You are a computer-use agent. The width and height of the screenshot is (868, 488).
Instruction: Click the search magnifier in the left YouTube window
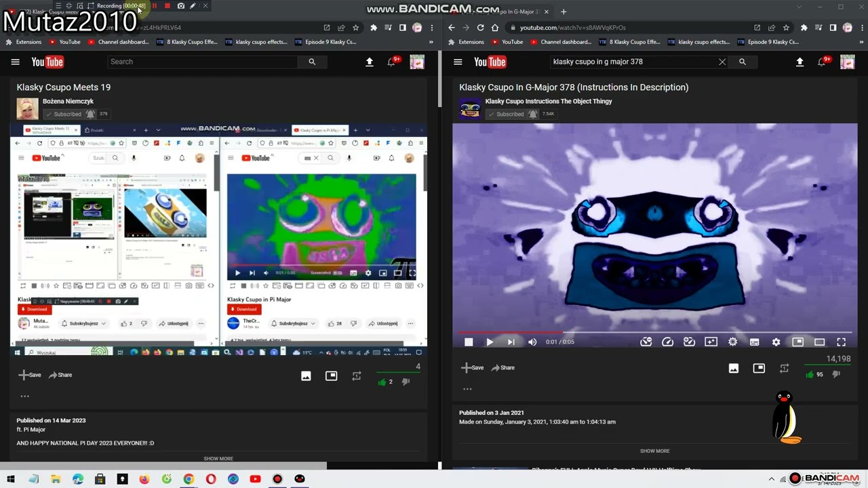click(x=312, y=62)
